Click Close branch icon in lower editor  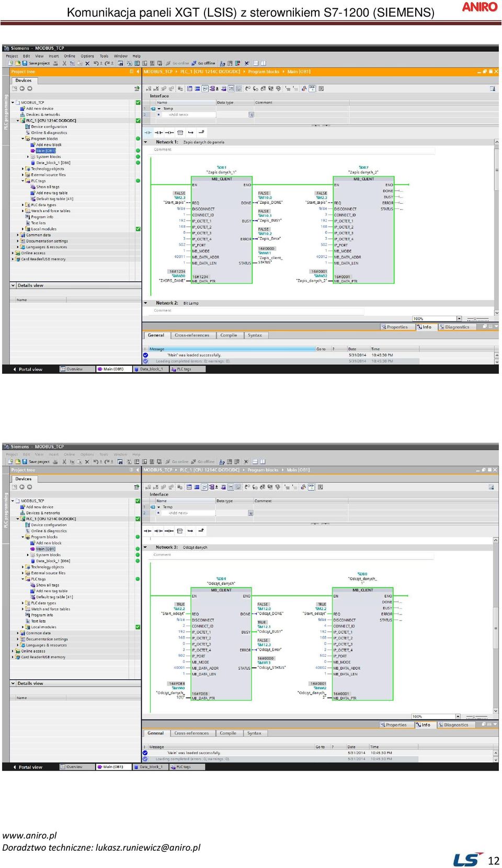coord(201,530)
